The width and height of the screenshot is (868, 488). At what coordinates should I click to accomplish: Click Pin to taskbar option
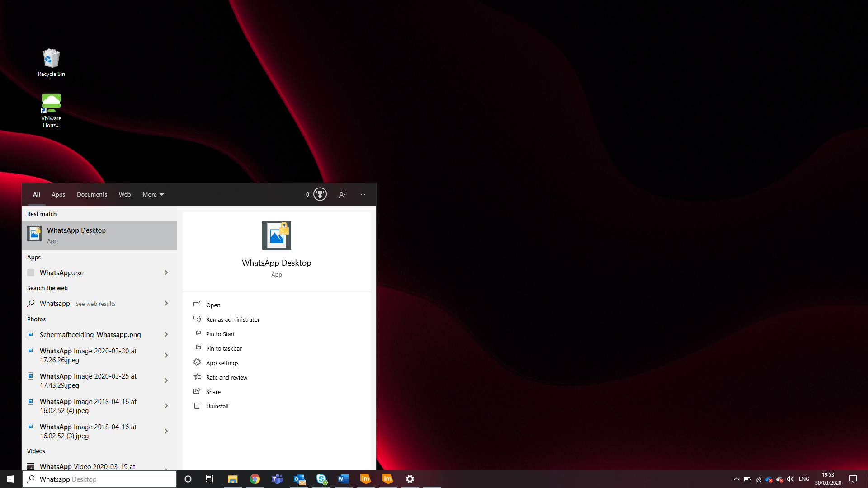(224, 348)
